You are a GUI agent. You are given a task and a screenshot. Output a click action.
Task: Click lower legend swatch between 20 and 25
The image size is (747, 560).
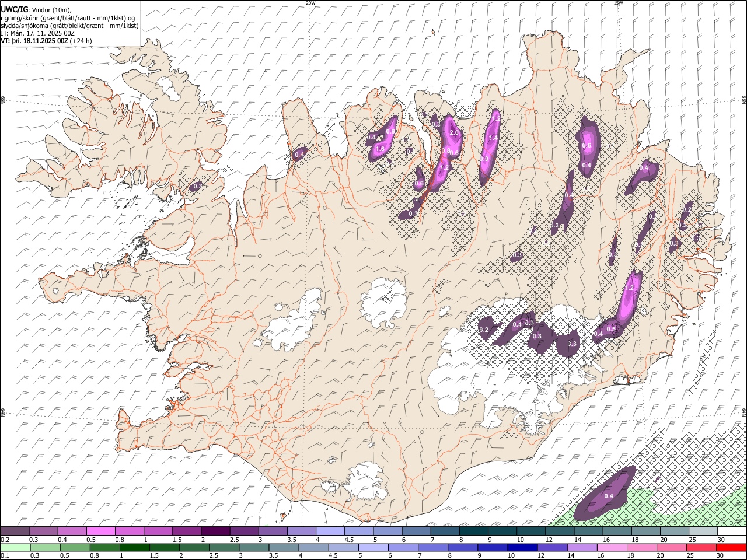point(671,548)
